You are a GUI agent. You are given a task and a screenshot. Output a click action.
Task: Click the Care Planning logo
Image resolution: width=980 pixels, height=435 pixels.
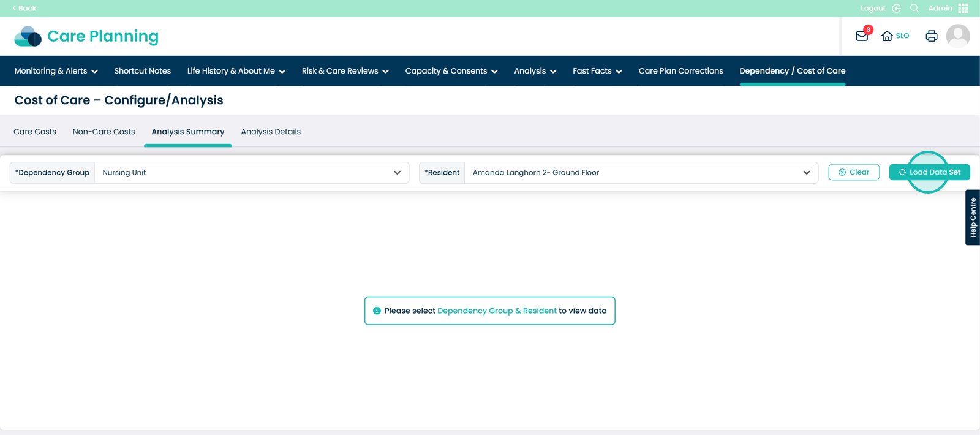tap(86, 37)
